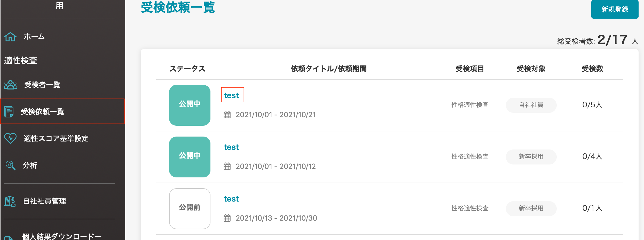644x240 pixels.
Task: Click the building icon for 自社社員管理
Action: 10,201
